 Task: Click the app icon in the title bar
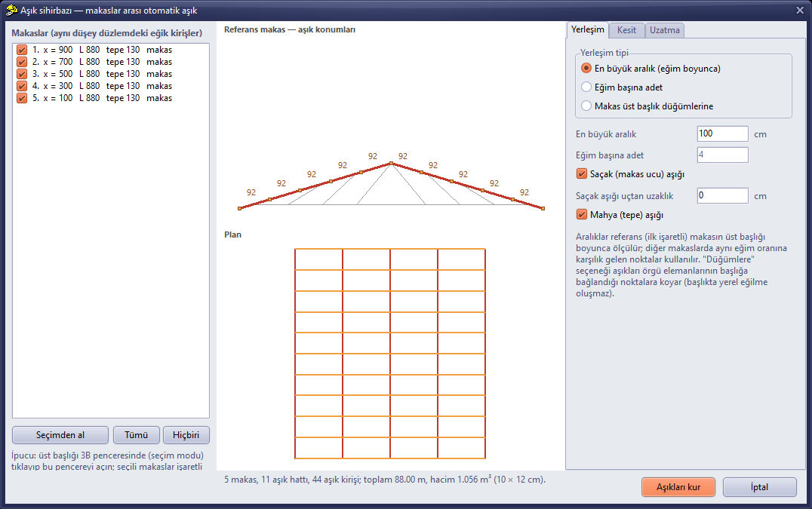pyautogui.click(x=11, y=10)
